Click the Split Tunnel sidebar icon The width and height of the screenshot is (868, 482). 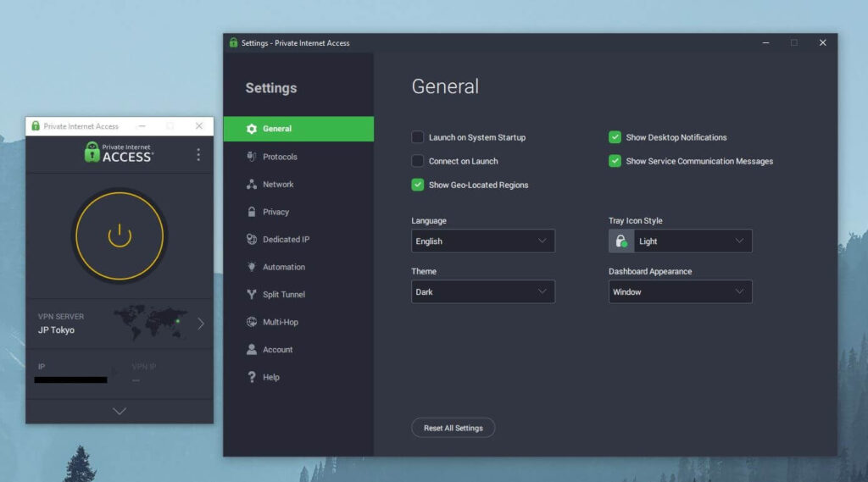tap(252, 294)
